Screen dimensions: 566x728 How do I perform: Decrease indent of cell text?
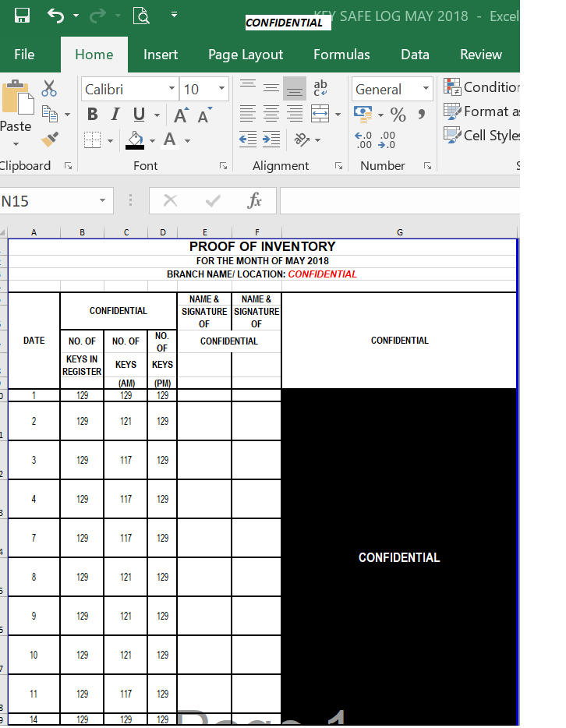point(247,140)
